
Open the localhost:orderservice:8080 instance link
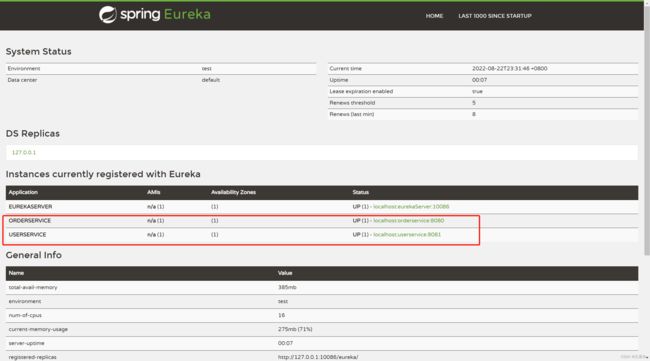(408, 220)
